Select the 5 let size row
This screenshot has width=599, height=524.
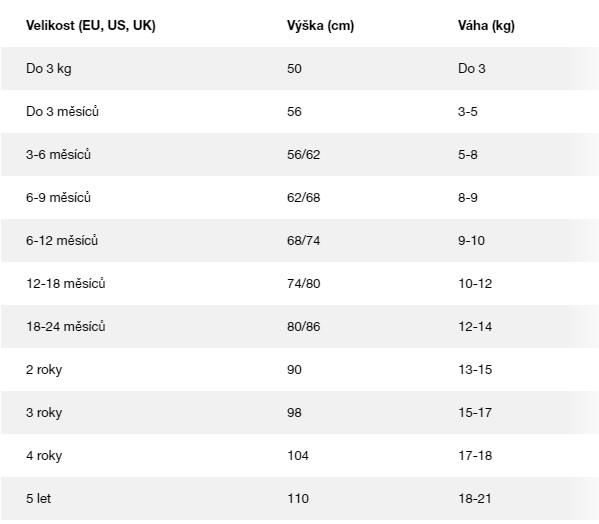(300, 498)
